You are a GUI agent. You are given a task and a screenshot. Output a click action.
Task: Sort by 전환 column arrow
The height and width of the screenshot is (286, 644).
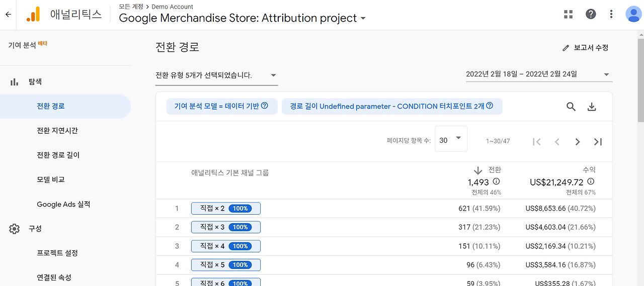tap(478, 170)
